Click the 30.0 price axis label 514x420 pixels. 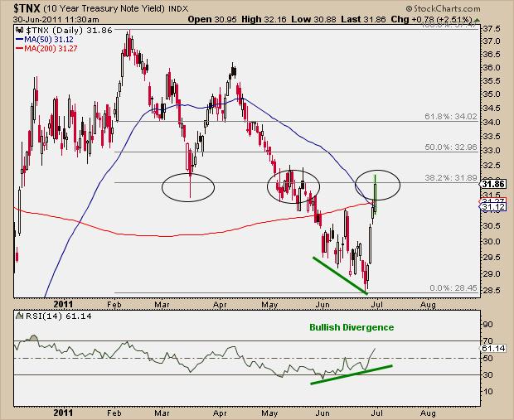492,242
